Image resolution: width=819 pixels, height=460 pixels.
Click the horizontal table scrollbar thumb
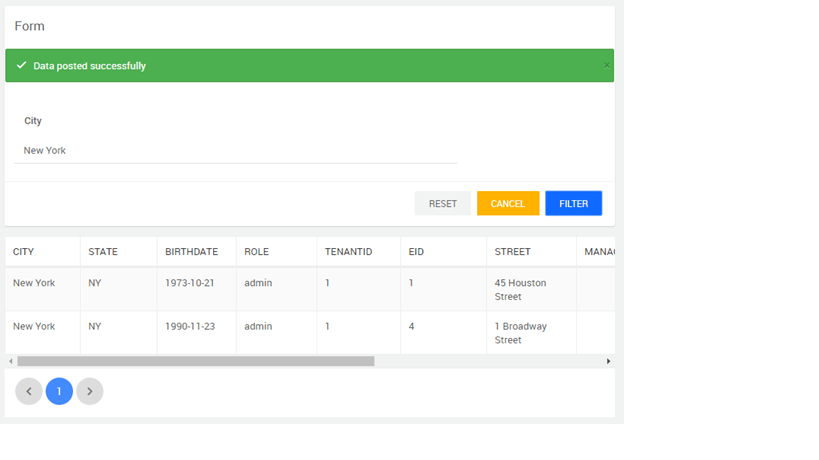tap(195, 361)
